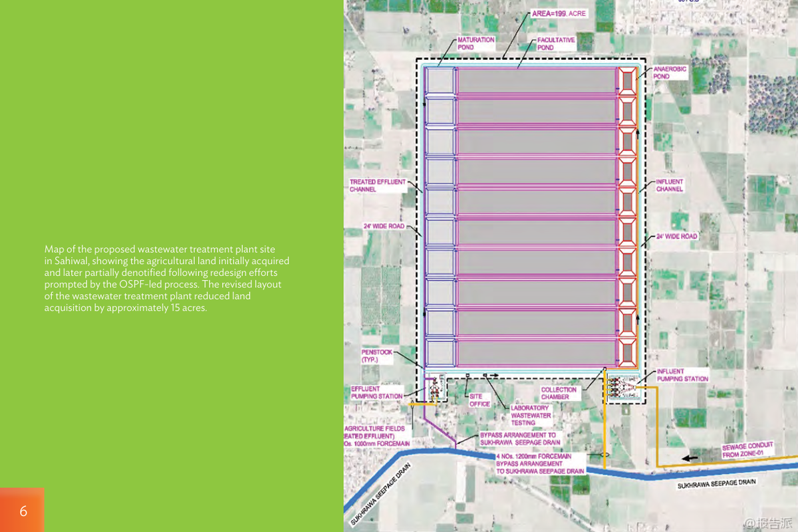Image resolution: width=798 pixels, height=532 pixels.
Task: Click the Treated Effluent Channel label
Action: [x=377, y=186]
